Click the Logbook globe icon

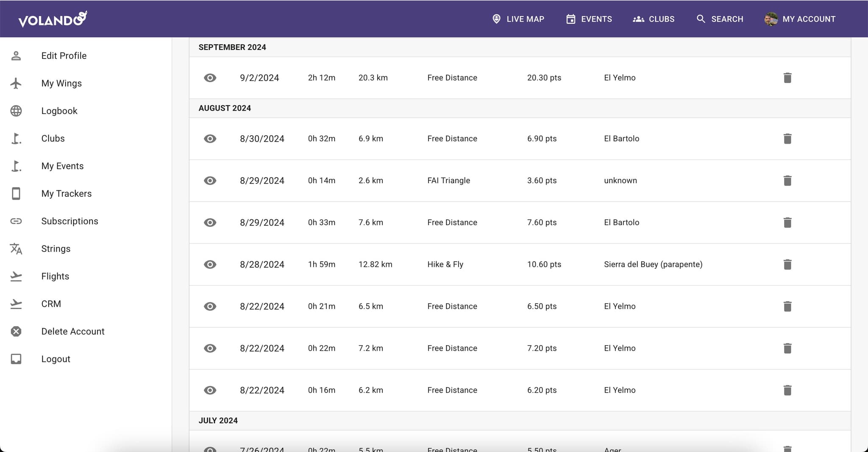[16, 111]
